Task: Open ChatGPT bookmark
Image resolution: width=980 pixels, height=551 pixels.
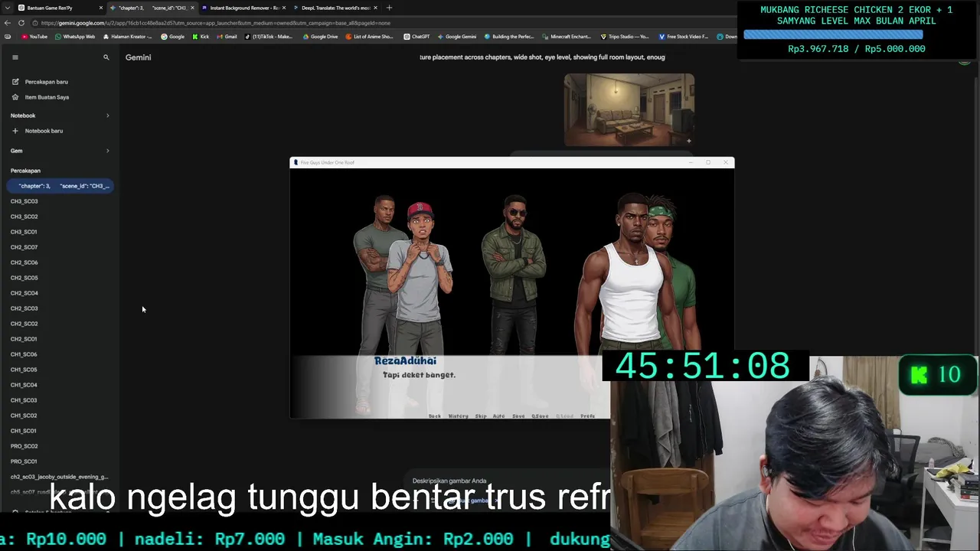Action: pyautogui.click(x=416, y=37)
